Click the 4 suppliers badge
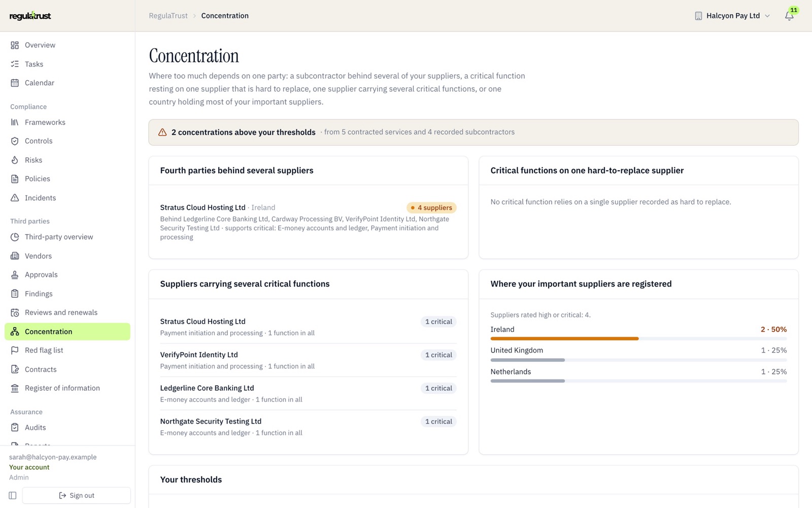Image resolution: width=812 pixels, height=508 pixels. tap(431, 208)
